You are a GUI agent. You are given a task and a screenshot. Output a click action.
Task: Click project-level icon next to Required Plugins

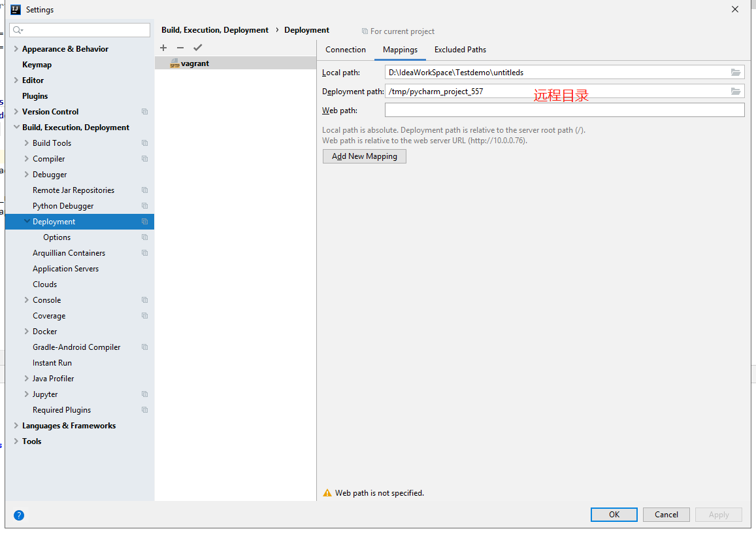144,410
